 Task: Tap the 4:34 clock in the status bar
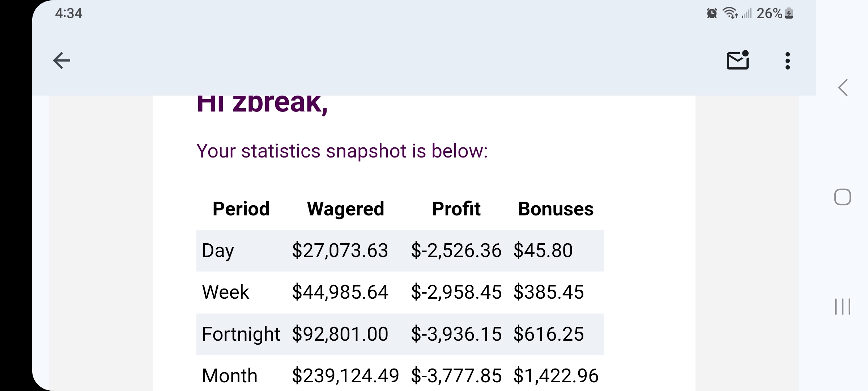(69, 13)
